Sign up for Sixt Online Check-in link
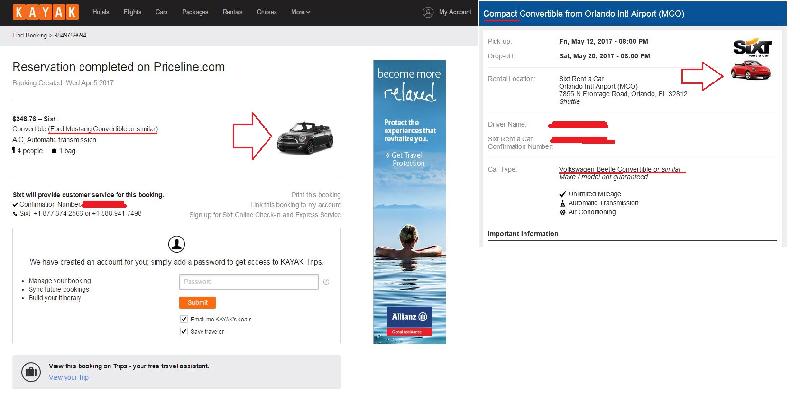The height and width of the screenshot is (393, 800). coord(265,215)
